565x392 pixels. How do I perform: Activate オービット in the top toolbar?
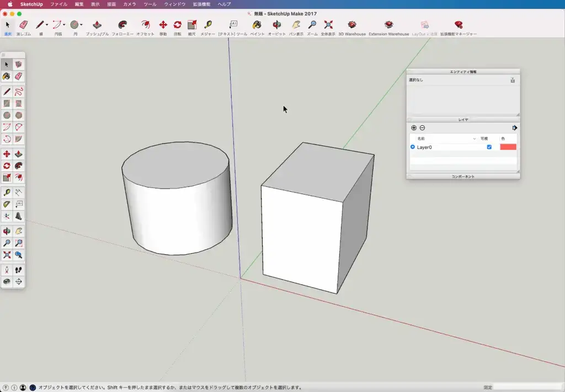(276, 28)
